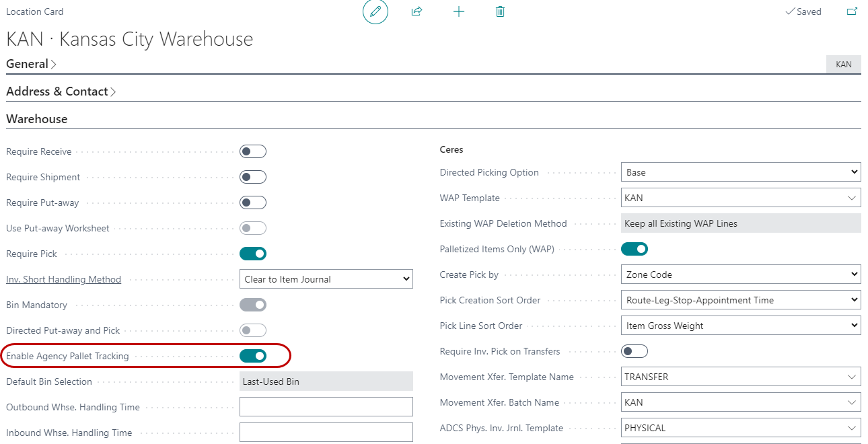This screenshot has width=868, height=444.
Task: Toggle Palletized Items Only (WAP)
Action: [634, 250]
